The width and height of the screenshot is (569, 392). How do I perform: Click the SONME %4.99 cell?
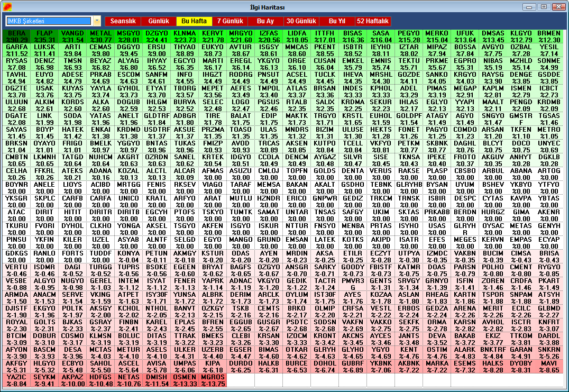[549, 64]
